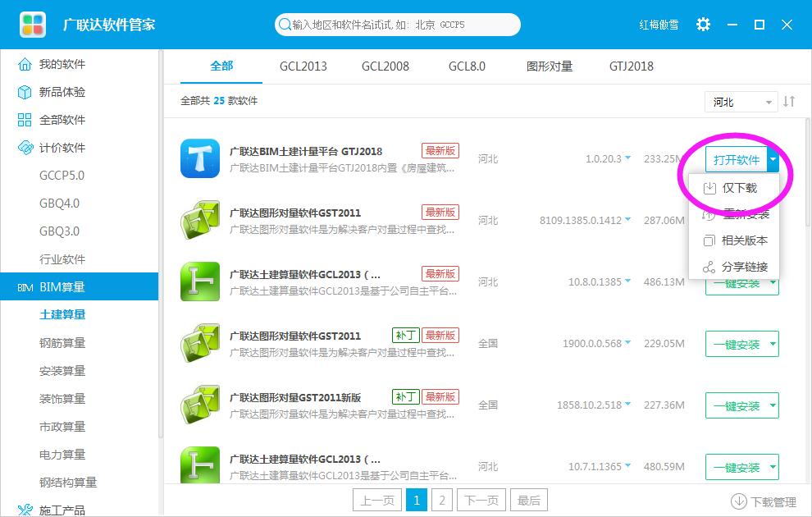Select the BIM算量 sidebar category
Image resolution: width=812 pixels, height=517 pixels.
(80, 286)
